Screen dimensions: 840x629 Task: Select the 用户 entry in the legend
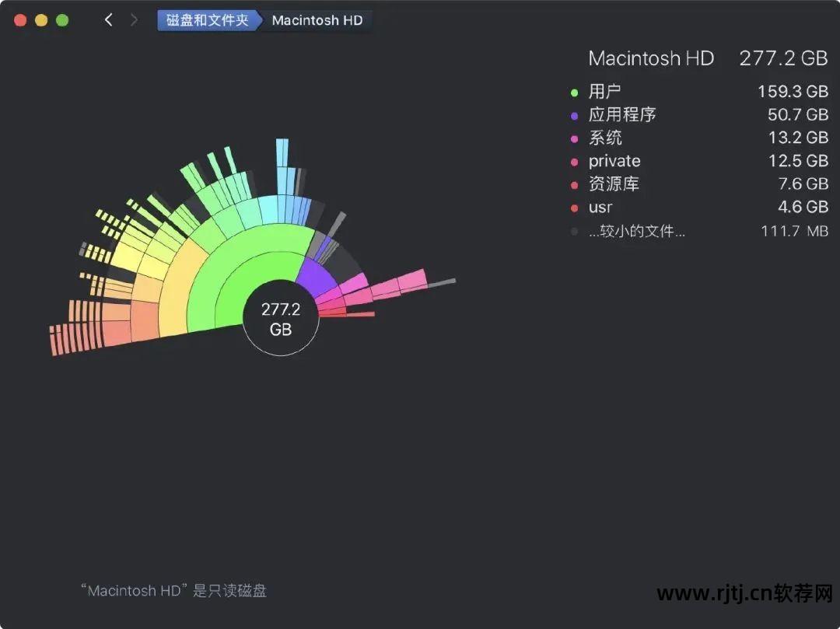pos(606,91)
